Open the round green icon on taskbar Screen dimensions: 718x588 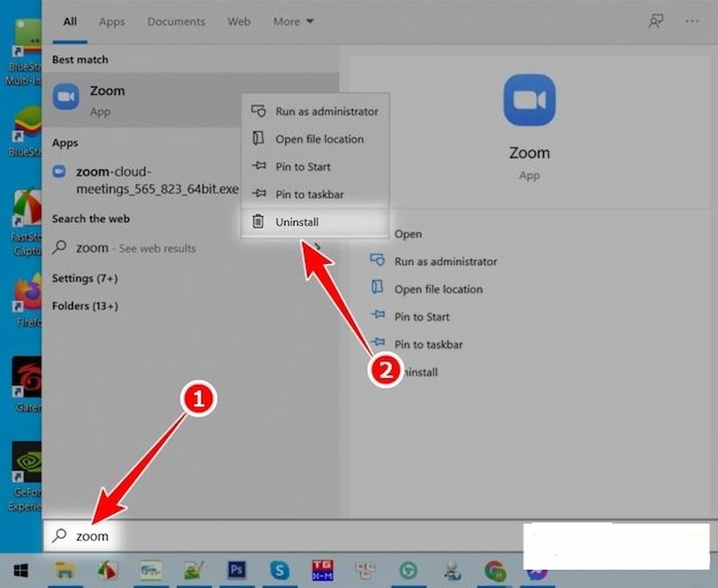pyautogui.click(x=408, y=571)
